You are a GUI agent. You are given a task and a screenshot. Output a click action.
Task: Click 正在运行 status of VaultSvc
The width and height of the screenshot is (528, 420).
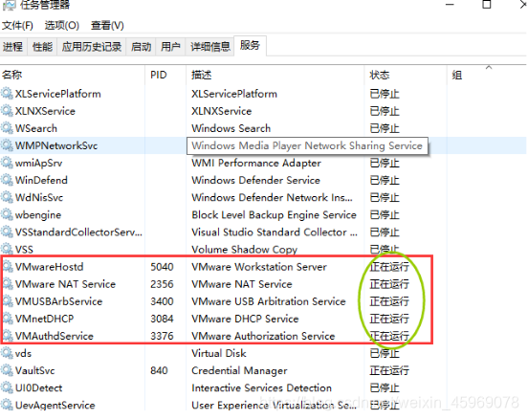tap(389, 370)
